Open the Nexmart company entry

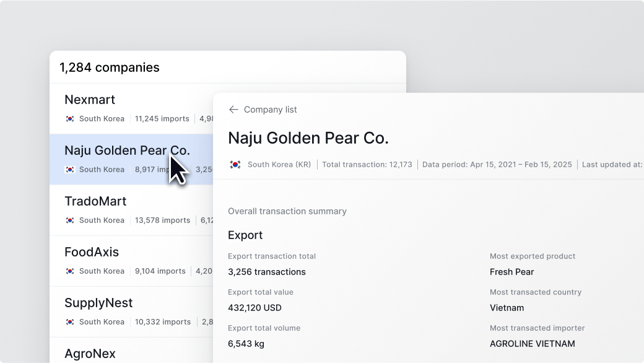tap(90, 100)
